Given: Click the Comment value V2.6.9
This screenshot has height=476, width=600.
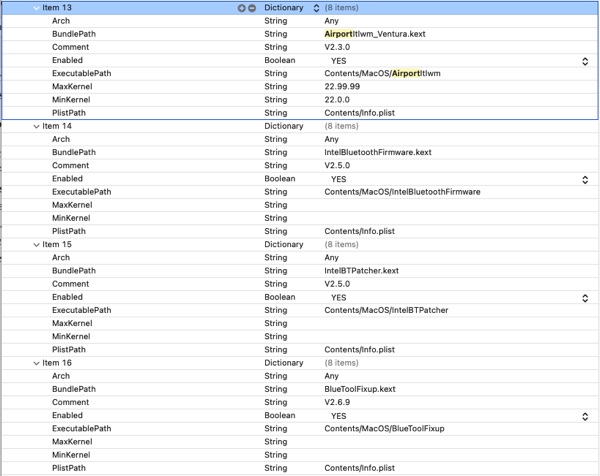Looking at the screenshot, I should (337, 403).
